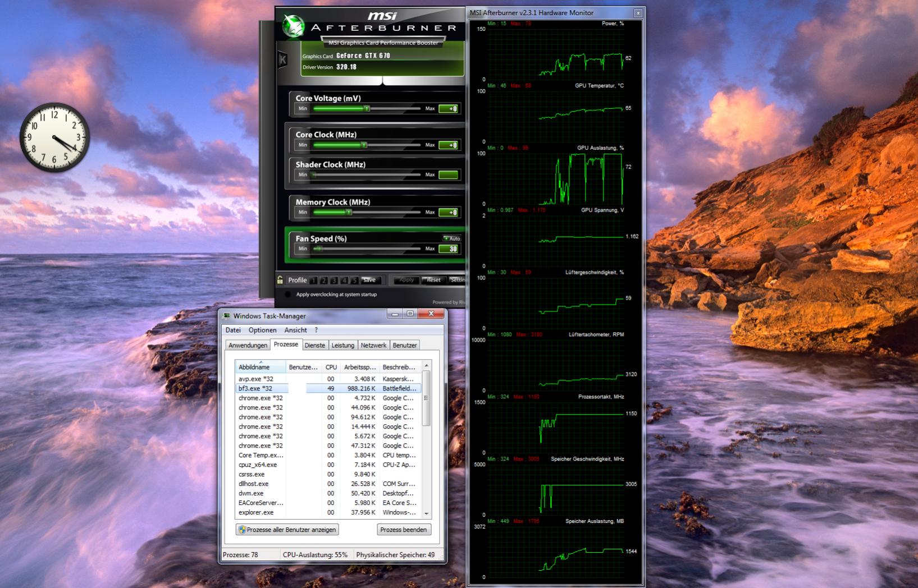Screen dimensions: 918x588
Task: Select the Core Temp.ex... process row
Action: click(x=328, y=455)
